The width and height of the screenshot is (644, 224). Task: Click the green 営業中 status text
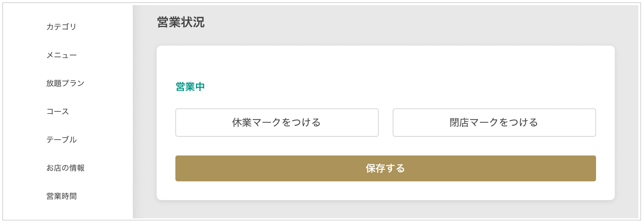tap(190, 87)
